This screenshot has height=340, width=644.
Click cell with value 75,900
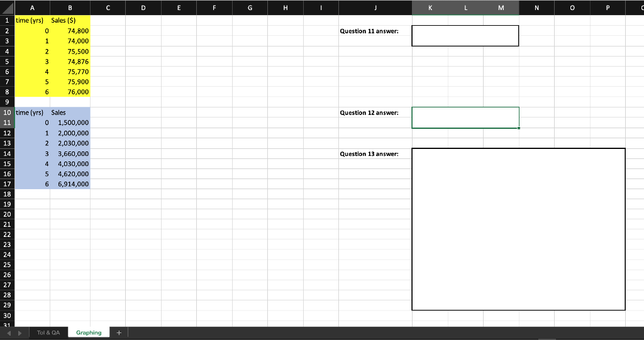[70, 82]
